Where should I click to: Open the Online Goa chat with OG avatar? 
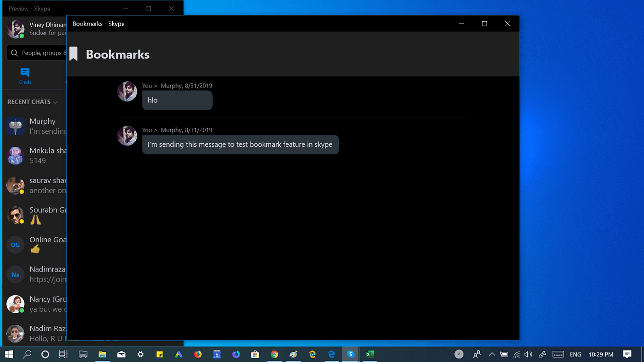35,244
